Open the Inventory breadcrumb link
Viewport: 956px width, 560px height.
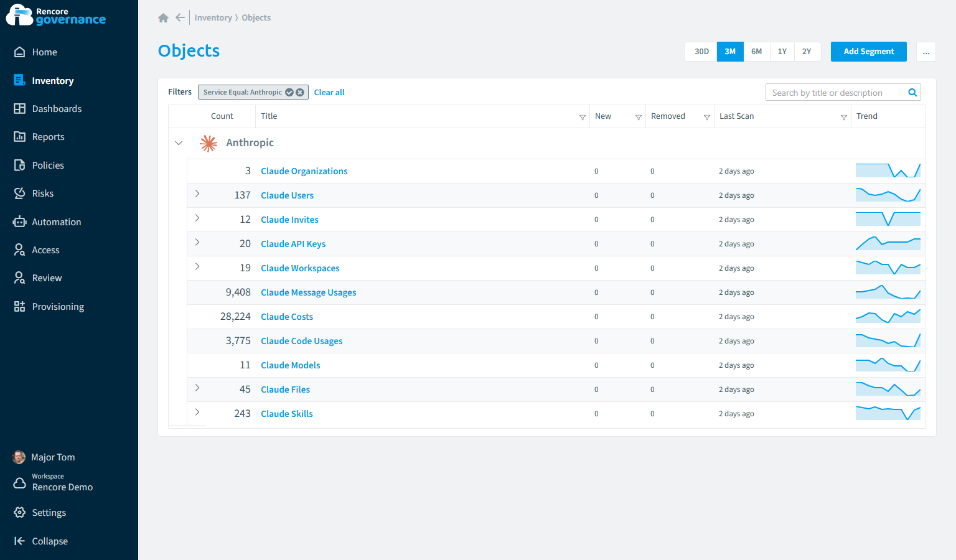[213, 18]
